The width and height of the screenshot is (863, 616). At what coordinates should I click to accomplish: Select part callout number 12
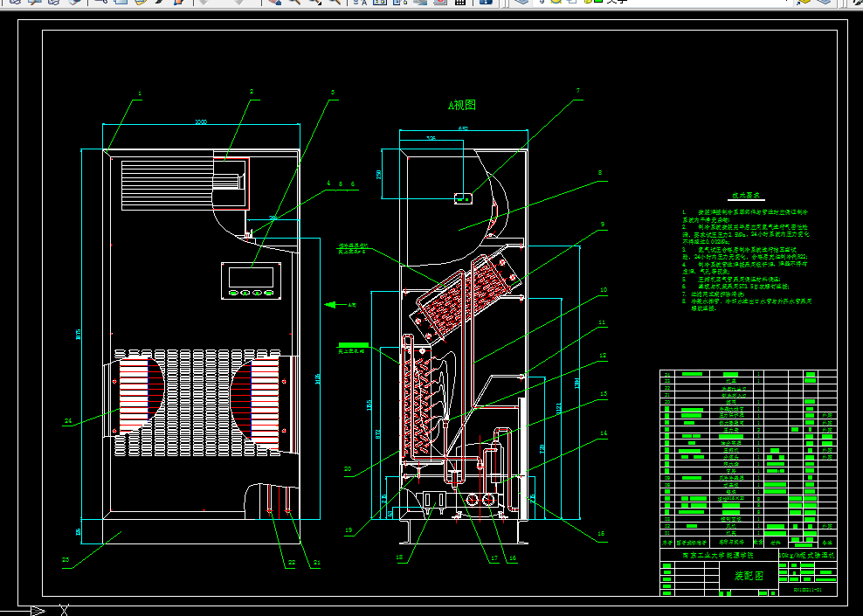603,356
